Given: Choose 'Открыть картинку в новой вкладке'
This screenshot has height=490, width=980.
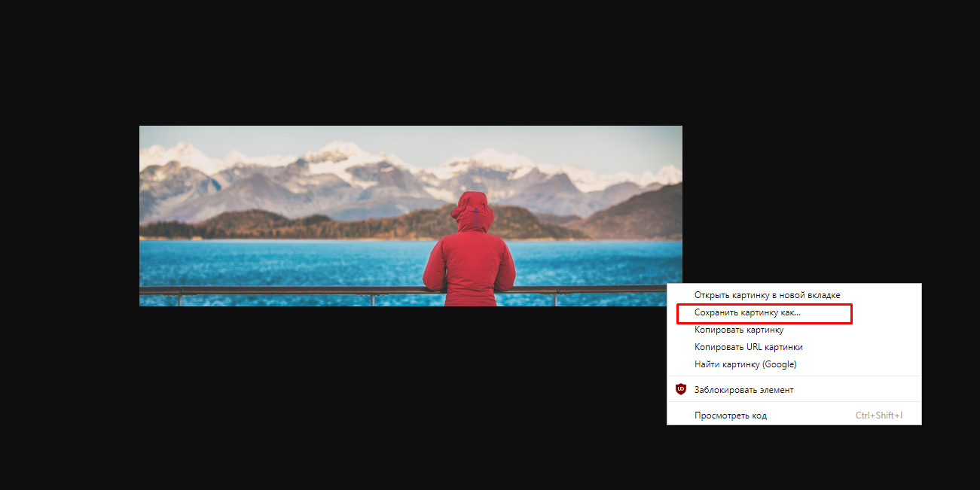Looking at the screenshot, I should coord(794,295).
